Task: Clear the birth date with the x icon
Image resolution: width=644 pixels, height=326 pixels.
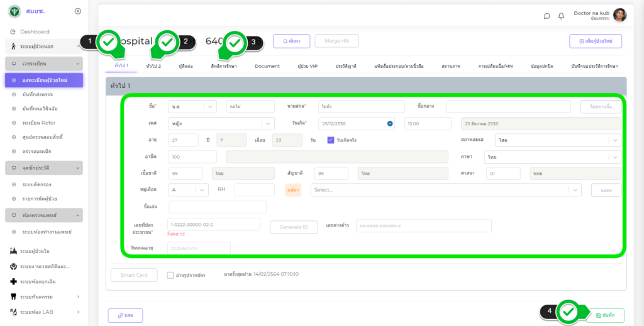Action: 390,123
